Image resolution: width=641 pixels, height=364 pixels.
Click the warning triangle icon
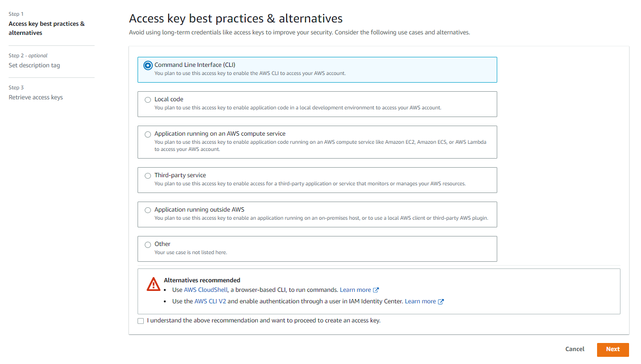click(x=153, y=284)
